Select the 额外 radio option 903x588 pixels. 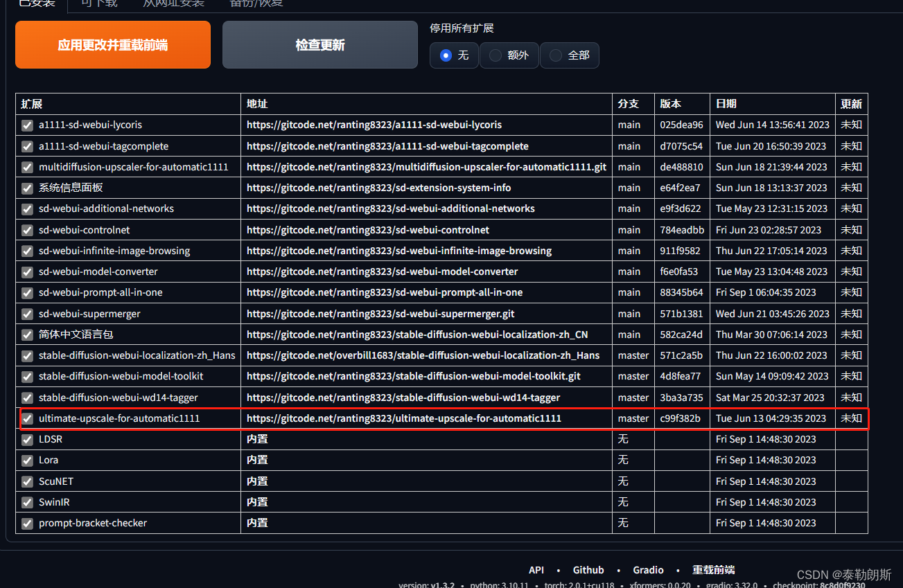509,55
